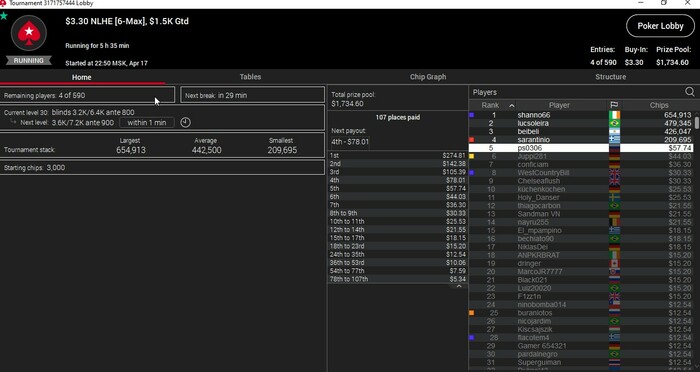
Task: Click the PokerStars red spade logo
Action: coord(29,33)
